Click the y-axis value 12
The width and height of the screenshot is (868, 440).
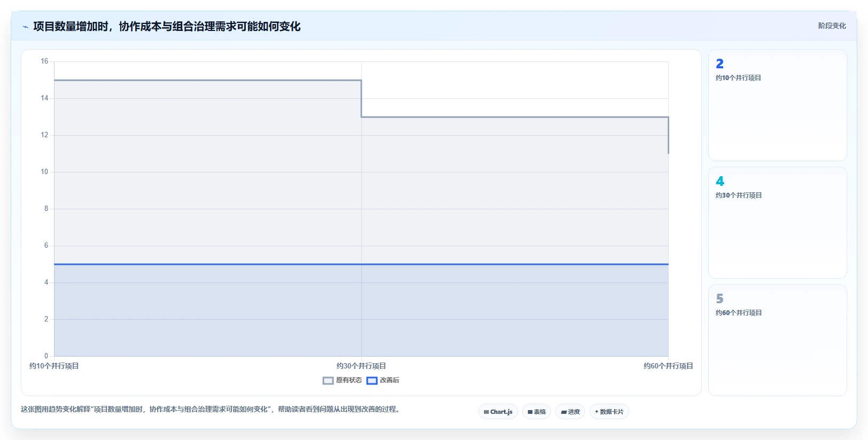point(44,135)
